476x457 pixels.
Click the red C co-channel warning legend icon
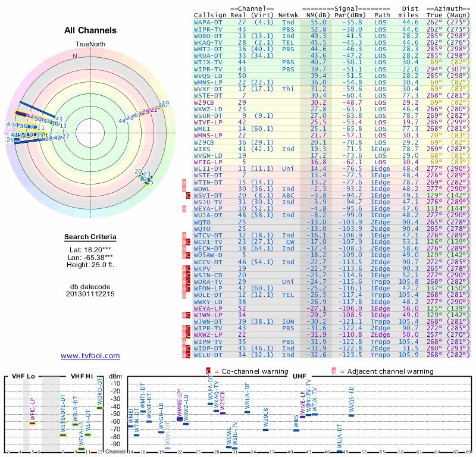pos(208,371)
